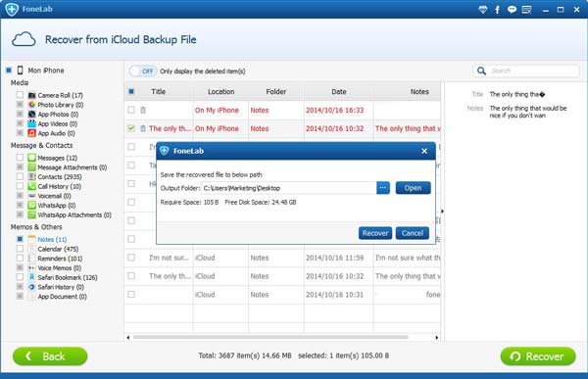Check the row dated 2014/10/16 16:33
Viewport: 588px width, 379px height.
click(x=131, y=110)
